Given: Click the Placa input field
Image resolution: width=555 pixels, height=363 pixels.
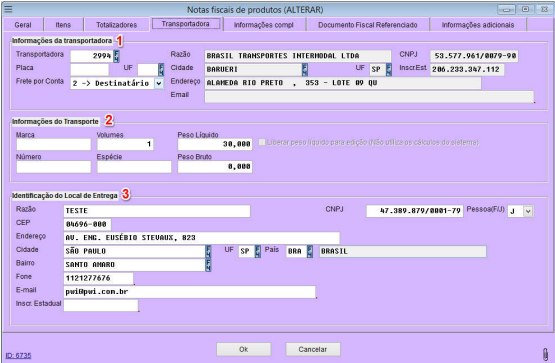Looking at the screenshot, I should (x=90, y=70).
